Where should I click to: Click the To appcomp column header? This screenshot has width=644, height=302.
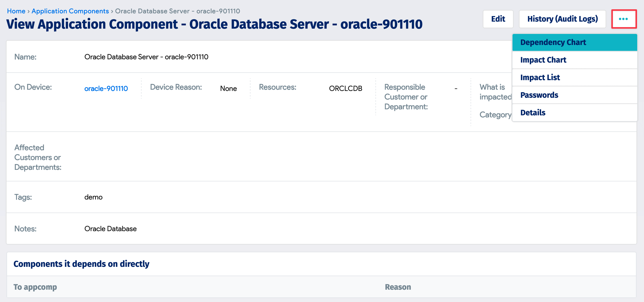35,287
